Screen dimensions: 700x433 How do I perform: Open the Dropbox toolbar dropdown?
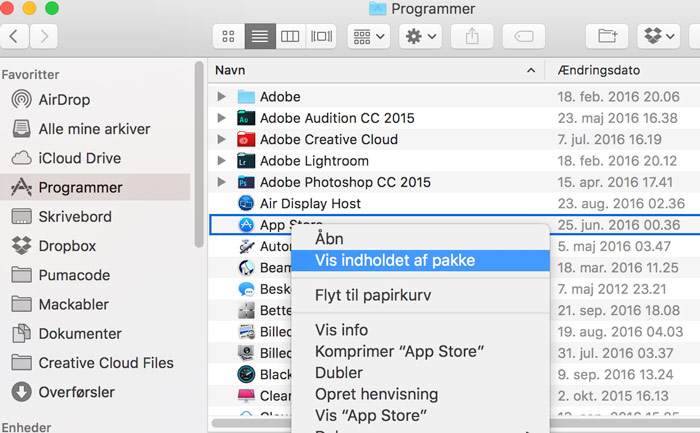659,36
